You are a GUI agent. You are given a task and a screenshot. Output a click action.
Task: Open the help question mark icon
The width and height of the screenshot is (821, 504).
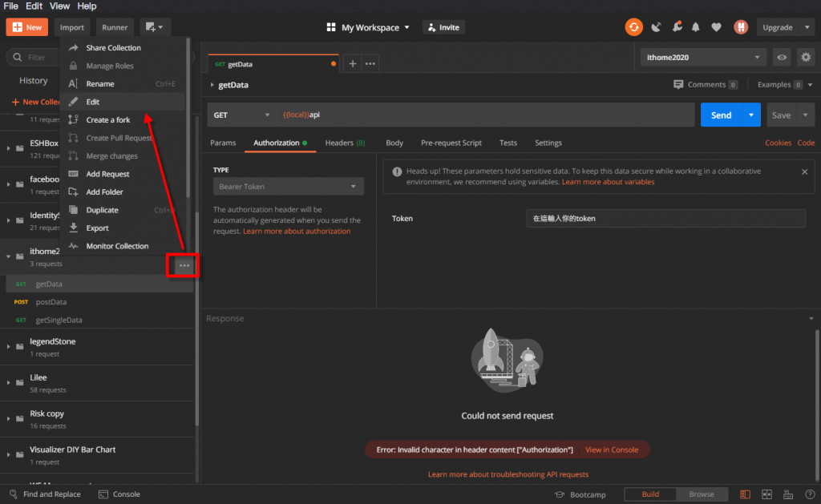tap(810, 494)
